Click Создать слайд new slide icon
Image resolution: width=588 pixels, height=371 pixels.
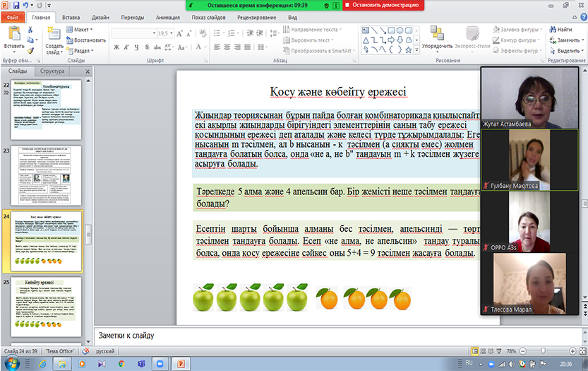pos(54,35)
